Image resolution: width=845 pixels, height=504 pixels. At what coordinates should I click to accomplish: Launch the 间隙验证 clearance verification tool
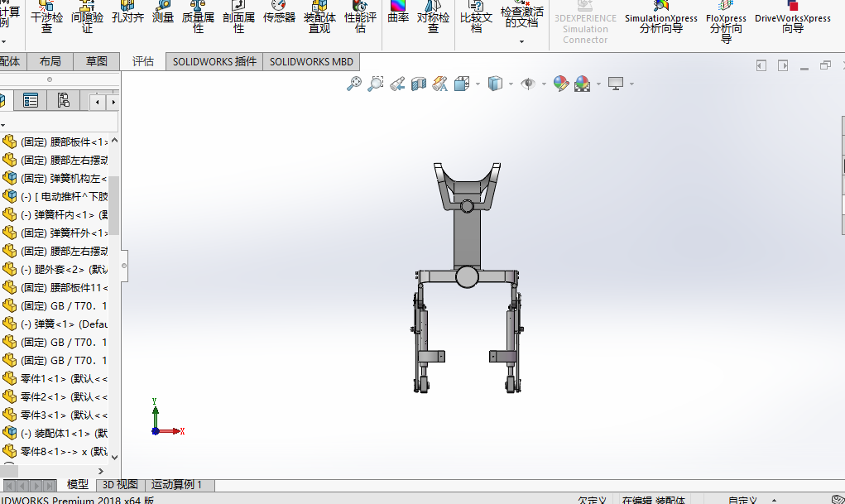point(87,17)
